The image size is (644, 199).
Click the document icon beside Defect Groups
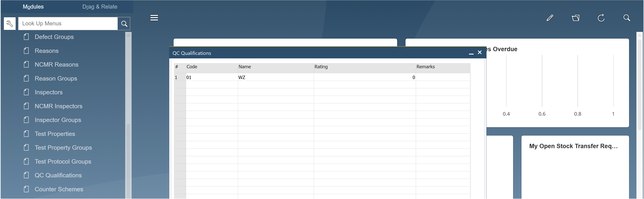pyautogui.click(x=26, y=37)
